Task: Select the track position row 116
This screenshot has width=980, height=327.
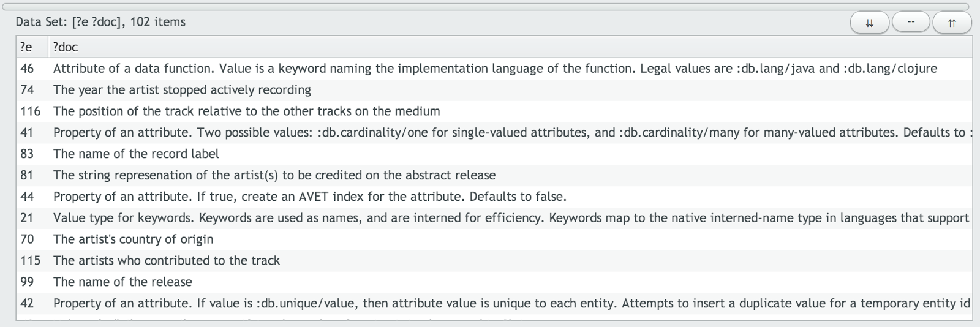Action: 494,111
